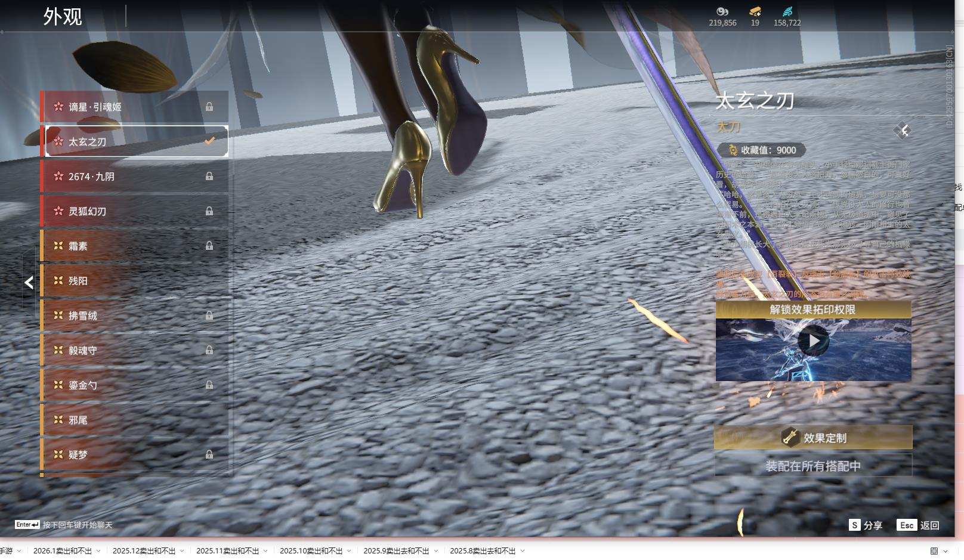Click the lock icon on 灵狐幻刃
The height and width of the screenshot is (560, 964).
tap(209, 211)
